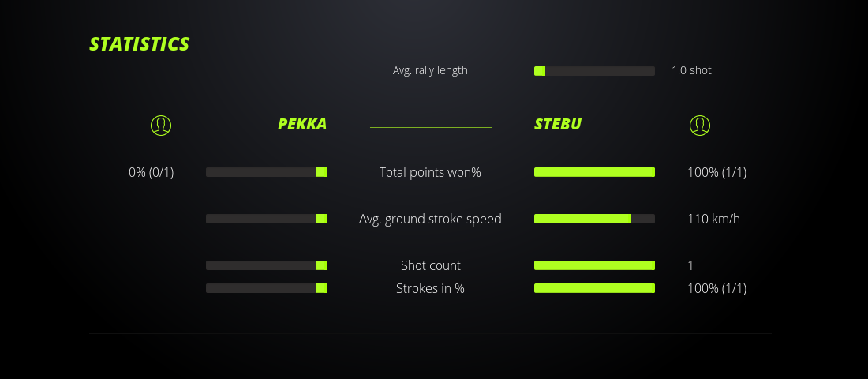Click Pekka's Strokes in % bar
This screenshot has height=379, width=868.
(267, 288)
